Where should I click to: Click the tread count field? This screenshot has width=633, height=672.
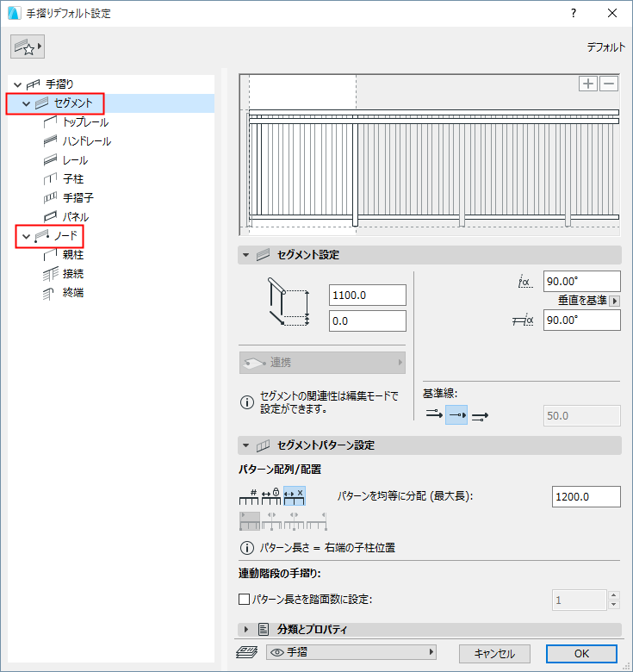pyautogui.click(x=579, y=600)
